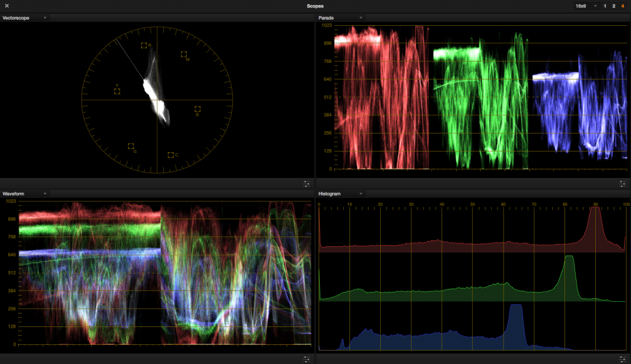Open the Waveform display settings icon
Screen dimensions: 631x364
[x=306, y=358]
